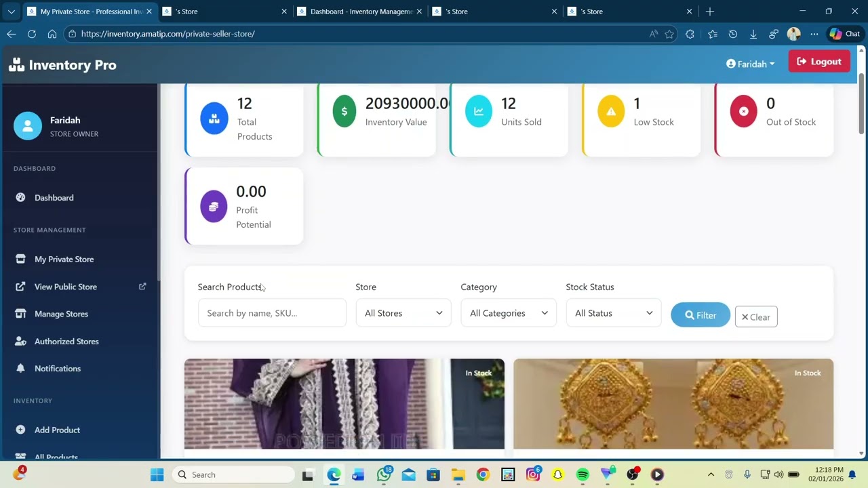Click the external-link icon beside View Public Store
The image size is (868, 488).
click(142, 287)
